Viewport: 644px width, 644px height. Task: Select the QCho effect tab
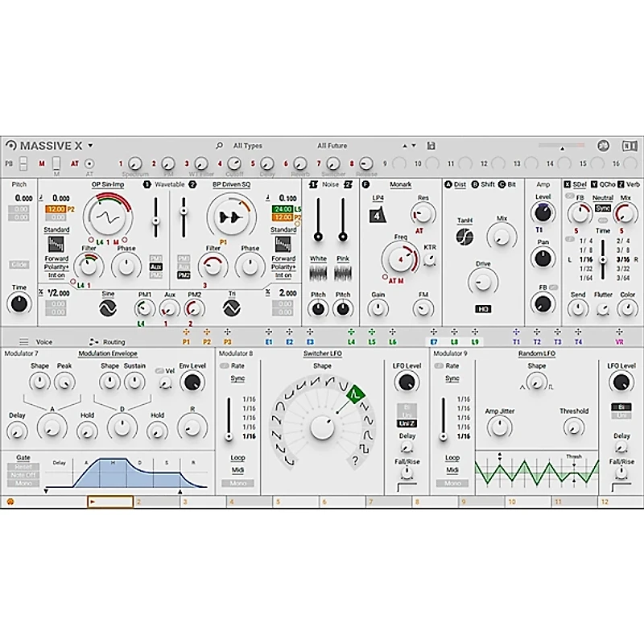[x=606, y=184]
